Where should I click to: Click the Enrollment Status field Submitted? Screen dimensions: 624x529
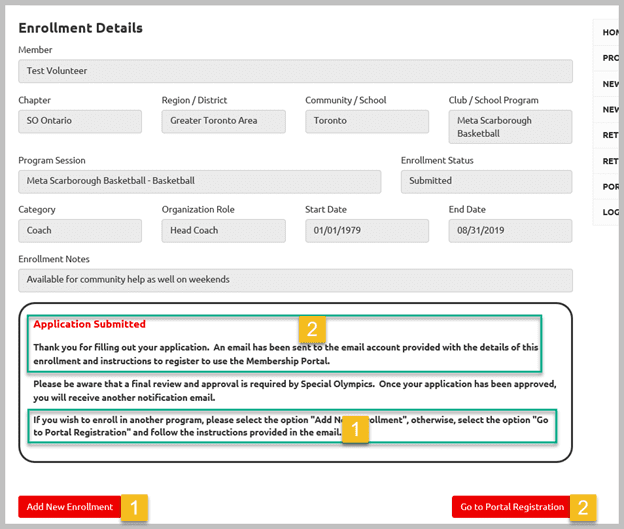(486, 182)
